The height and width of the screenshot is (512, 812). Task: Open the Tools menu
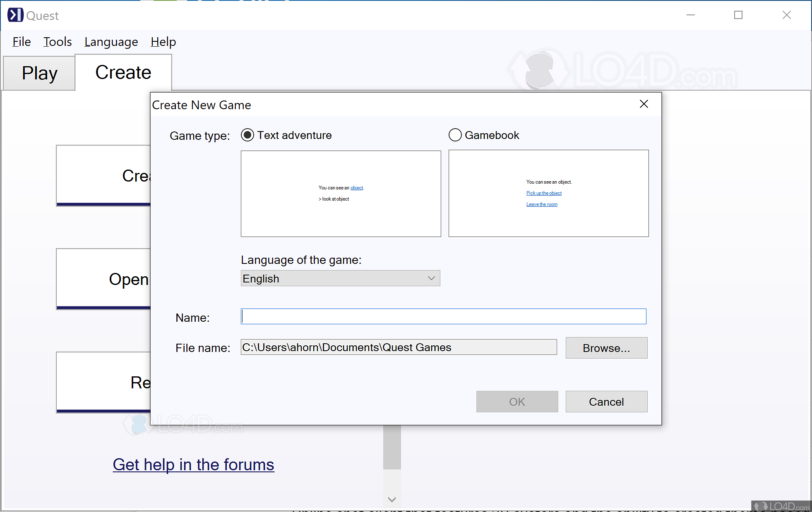tap(58, 42)
